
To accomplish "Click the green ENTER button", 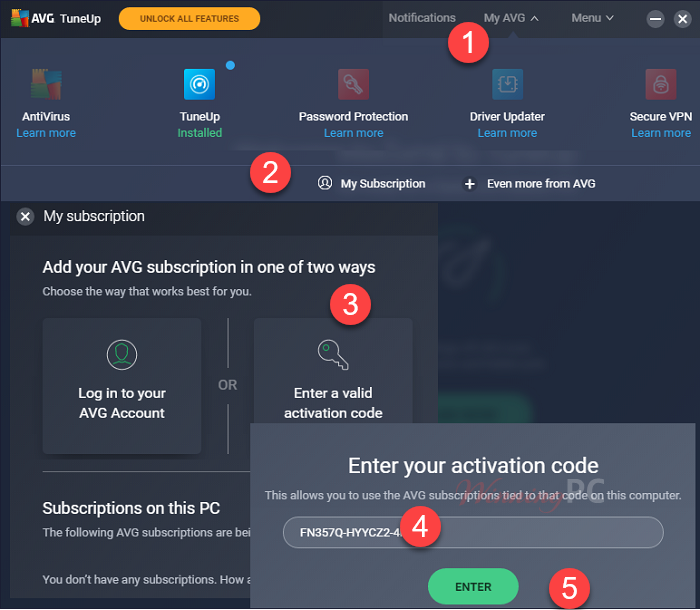I will point(473,586).
